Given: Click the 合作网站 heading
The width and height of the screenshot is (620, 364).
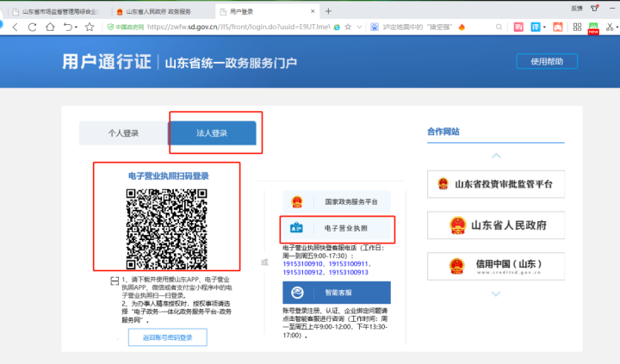Looking at the screenshot, I should pos(443,132).
